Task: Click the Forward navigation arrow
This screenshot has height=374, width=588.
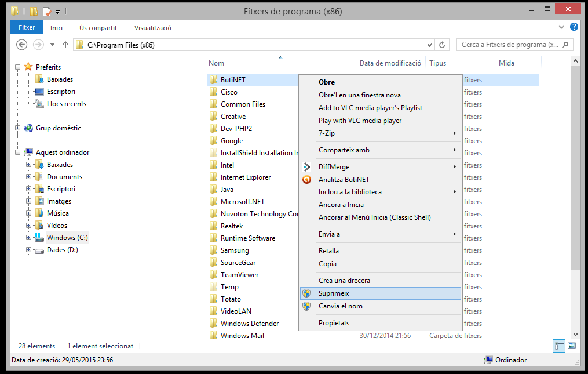Action: [38, 45]
